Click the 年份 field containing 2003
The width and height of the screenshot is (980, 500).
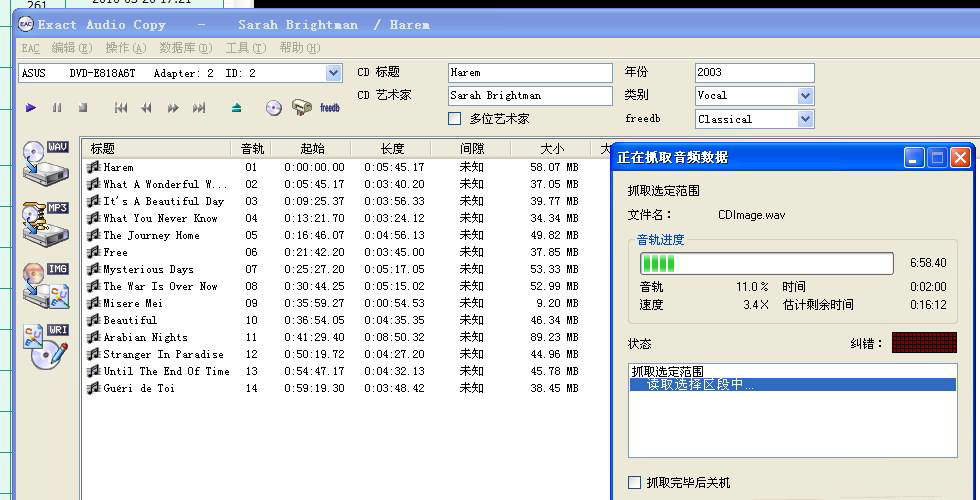click(754, 72)
